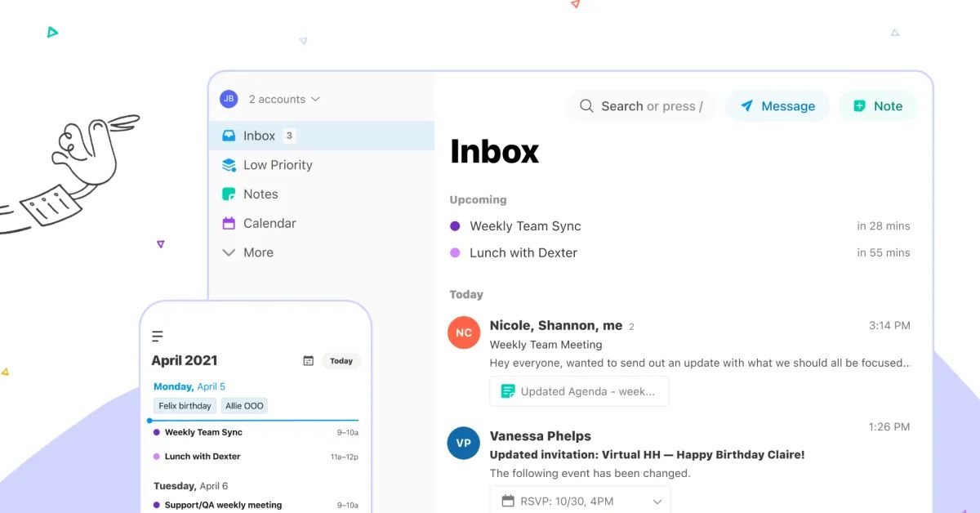Select the Felix birthday event tag

pos(184,405)
